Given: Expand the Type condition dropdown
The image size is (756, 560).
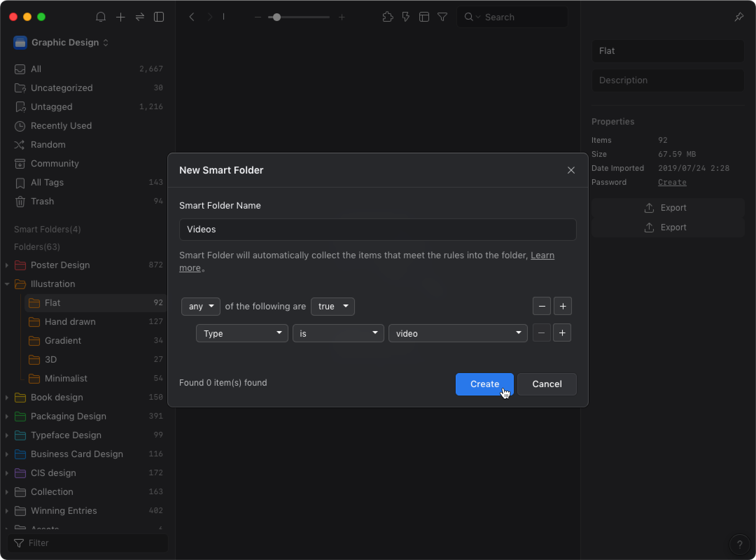Looking at the screenshot, I should [241, 333].
